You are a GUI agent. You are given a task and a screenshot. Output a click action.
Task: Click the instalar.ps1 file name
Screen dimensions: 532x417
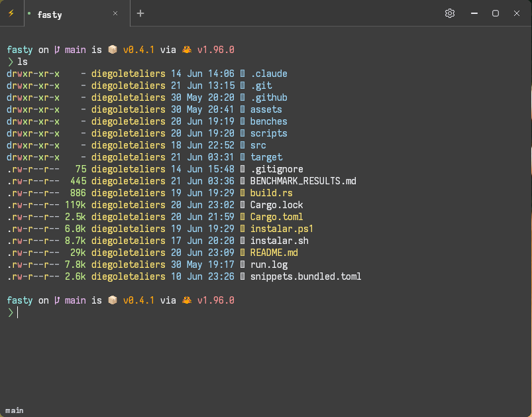click(282, 229)
